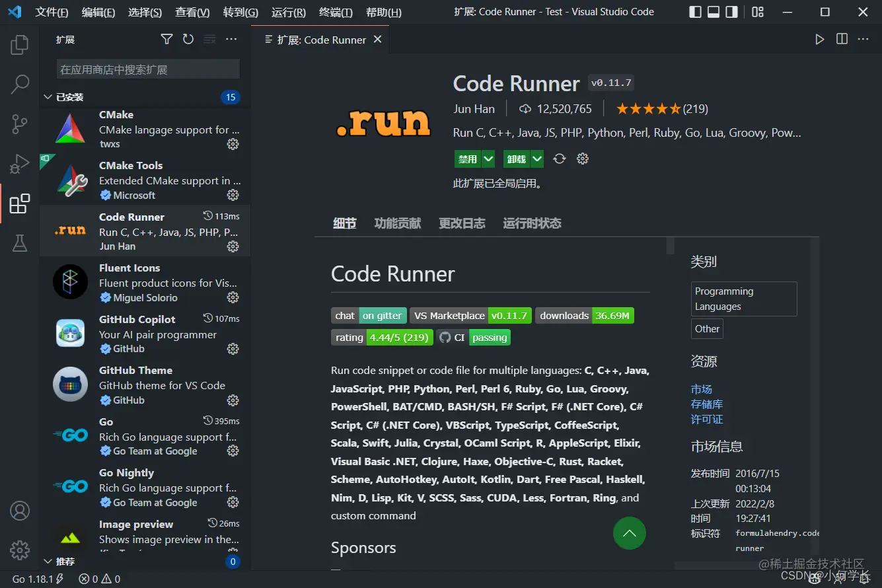Select GitHub Copilot in extensions list
The height and width of the screenshot is (588, 882).
(145, 334)
